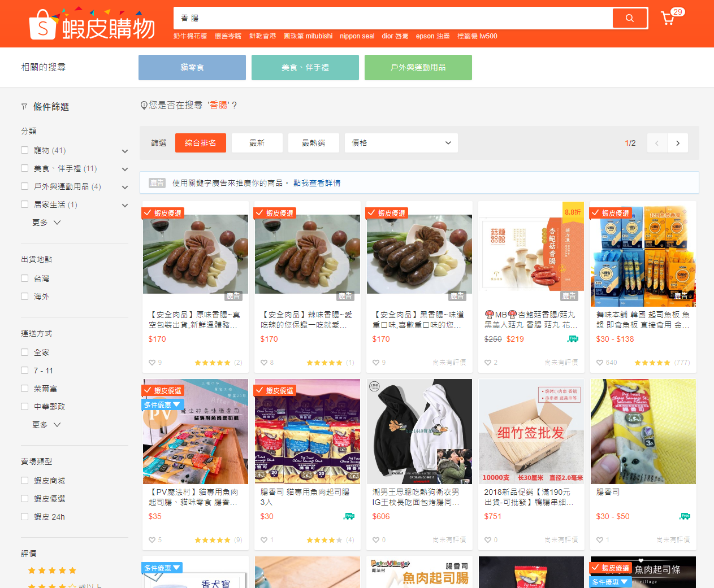Click heart icon on PV魔法村 $35 product
The width and height of the screenshot is (714, 588).
point(152,540)
